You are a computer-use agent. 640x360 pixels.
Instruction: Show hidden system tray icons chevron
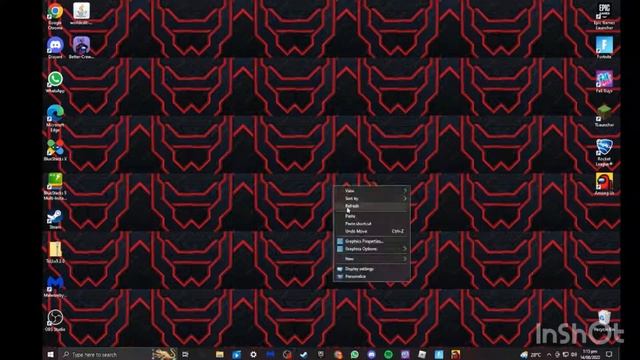549,354
